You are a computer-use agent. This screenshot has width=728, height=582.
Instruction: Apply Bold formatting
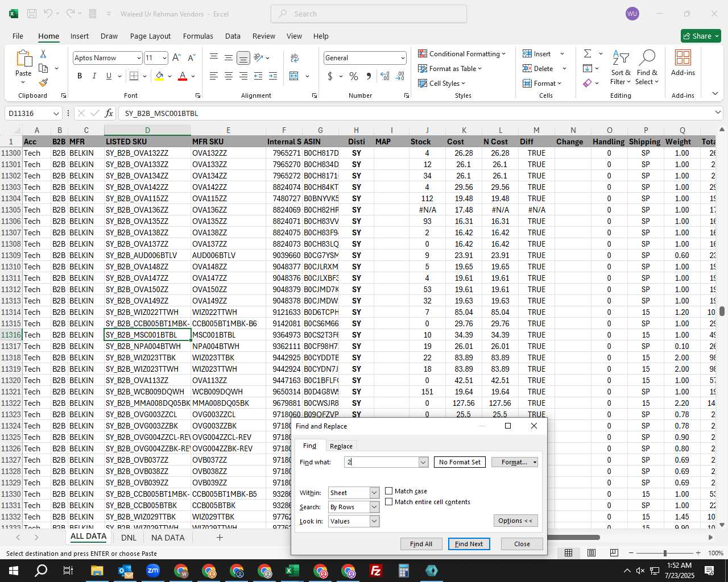pos(80,76)
